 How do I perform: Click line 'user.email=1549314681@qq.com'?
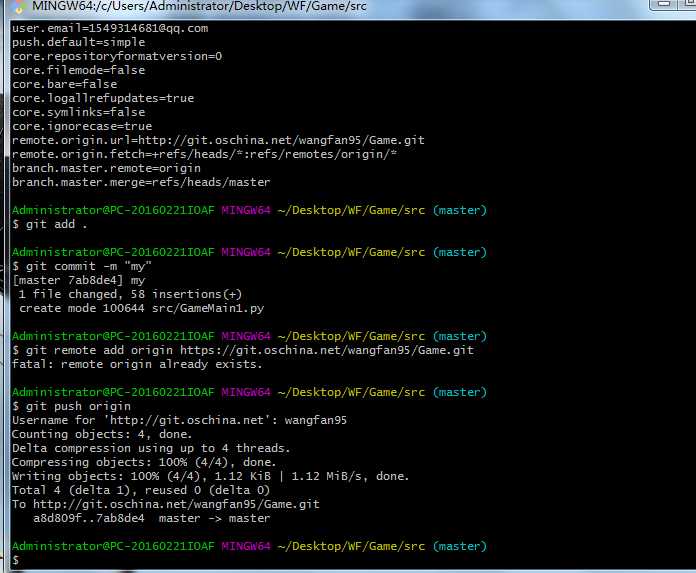[110, 28]
